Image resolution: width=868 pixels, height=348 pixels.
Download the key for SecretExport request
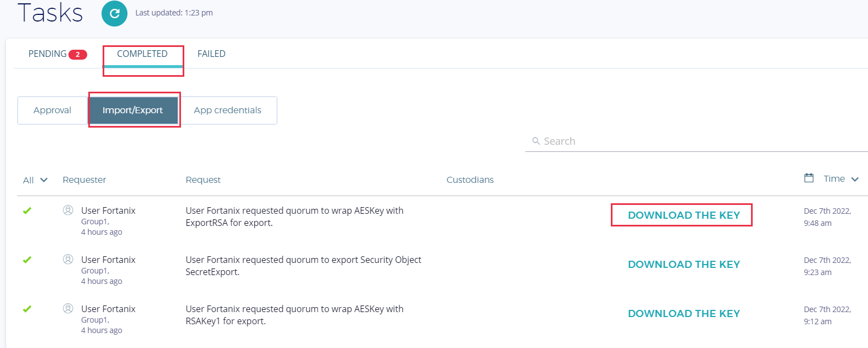tap(684, 265)
